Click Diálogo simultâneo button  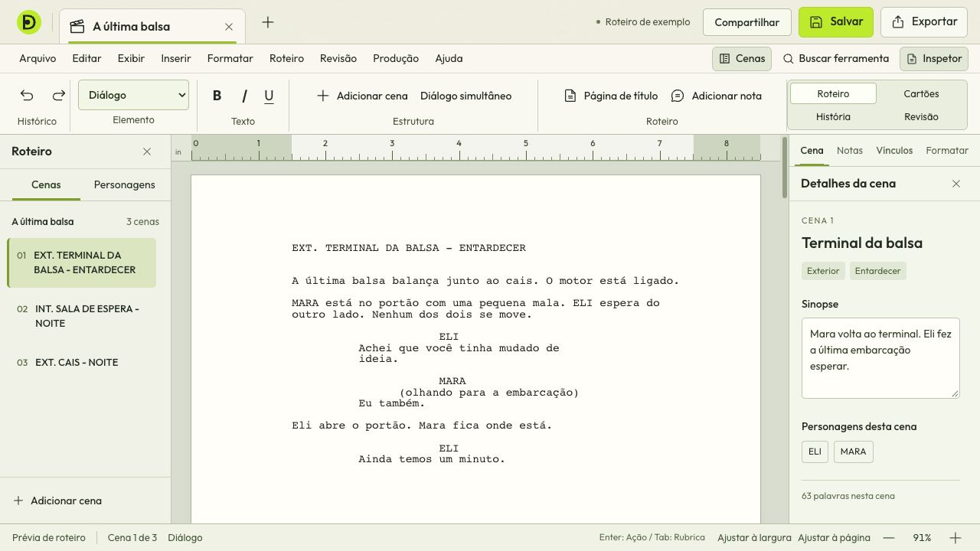tap(465, 96)
